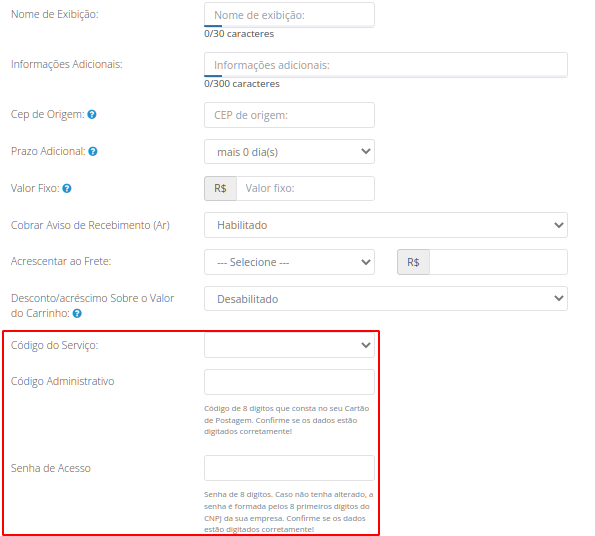Screen dimensions: 595x536
Task: Expand Cobrar Aviso de Recebimento dropdown
Action: click(x=386, y=225)
